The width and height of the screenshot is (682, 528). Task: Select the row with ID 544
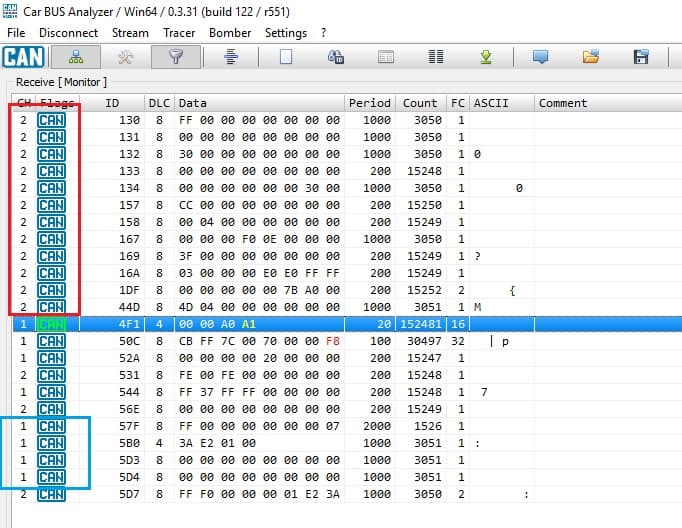pos(347,392)
